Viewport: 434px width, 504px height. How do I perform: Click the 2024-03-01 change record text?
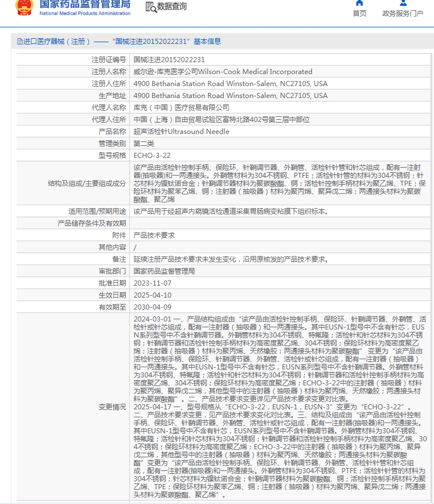[280, 359]
